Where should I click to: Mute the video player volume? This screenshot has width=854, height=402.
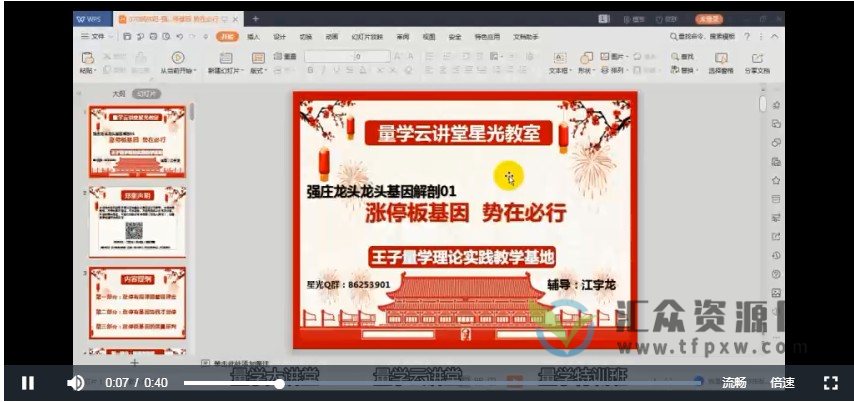pos(75,382)
